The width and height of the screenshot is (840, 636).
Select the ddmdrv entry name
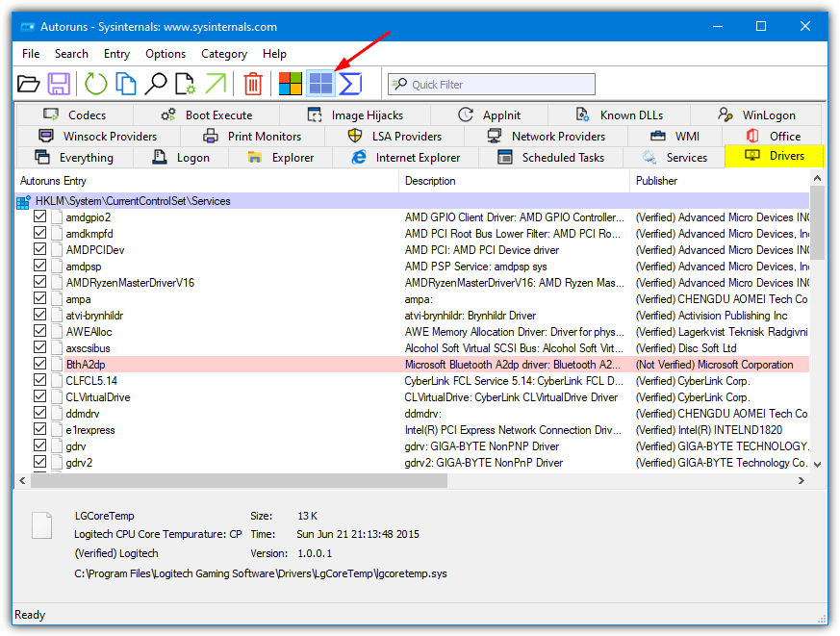pos(83,414)
